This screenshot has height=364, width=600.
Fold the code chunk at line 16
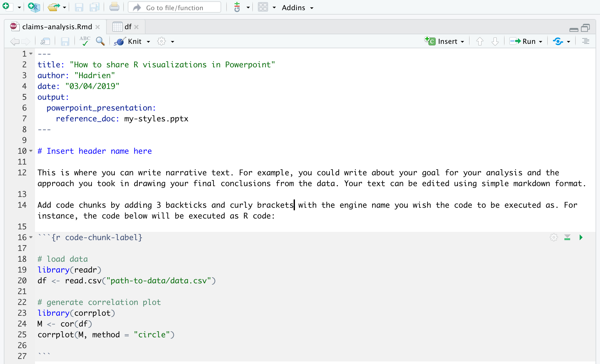tap(31, 237)
